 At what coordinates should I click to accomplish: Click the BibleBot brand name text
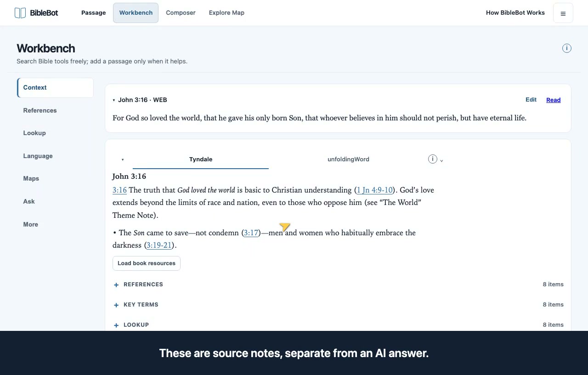pos(44,13)
